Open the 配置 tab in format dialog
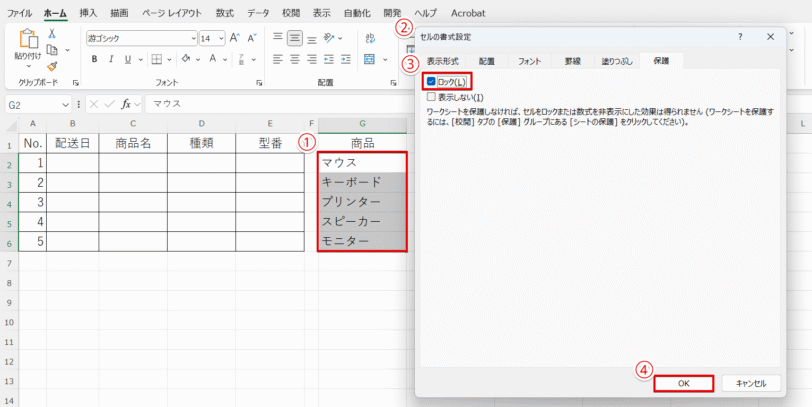812x407 pixels. click(486, 61)
